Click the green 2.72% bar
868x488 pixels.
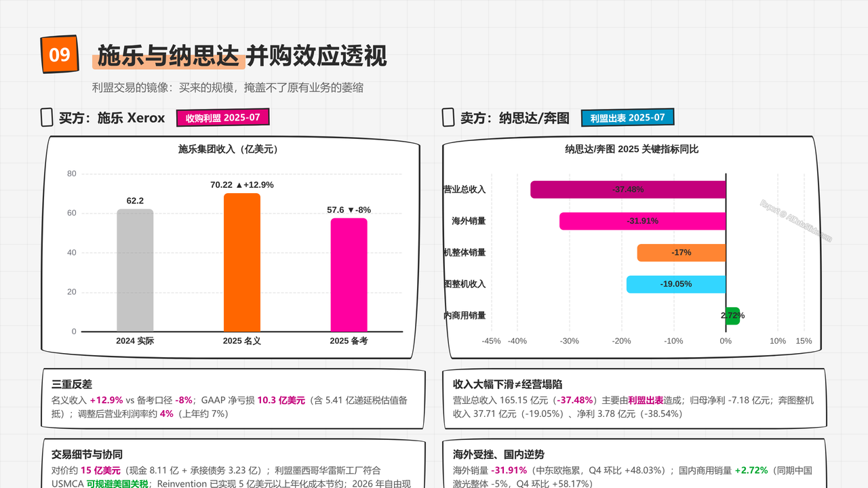pyautogui.click(x=733, y=316)
